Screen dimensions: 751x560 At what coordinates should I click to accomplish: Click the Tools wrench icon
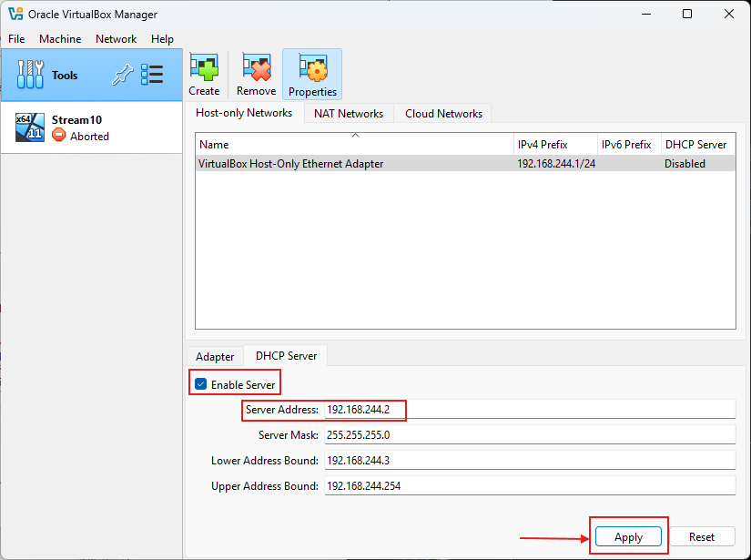pyautogui.click(x=30, y=76)
